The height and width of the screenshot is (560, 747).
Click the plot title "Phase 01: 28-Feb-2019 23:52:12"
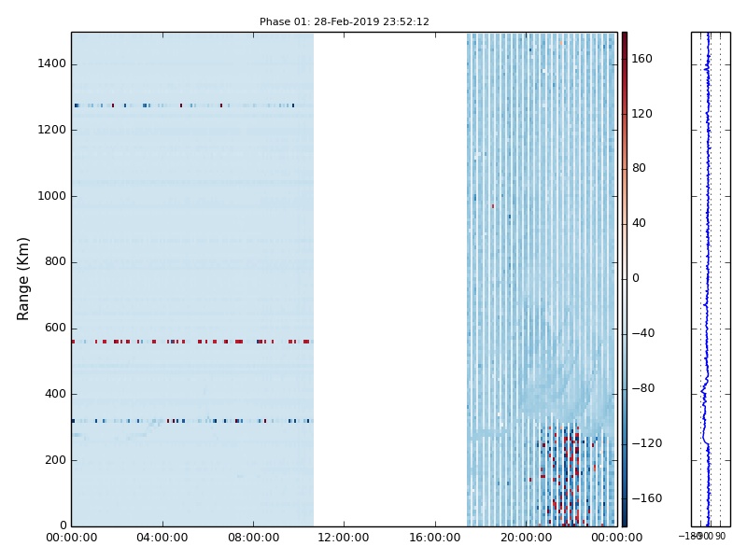tap(344, 21)
